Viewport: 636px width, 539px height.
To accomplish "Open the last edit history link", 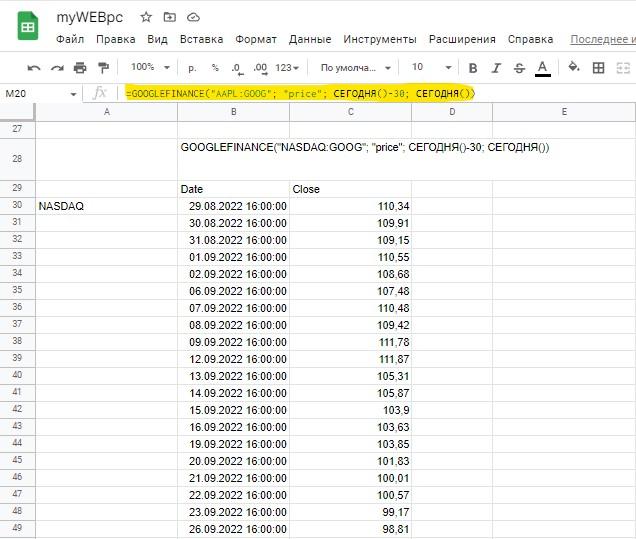I will (x=603, y=39).
